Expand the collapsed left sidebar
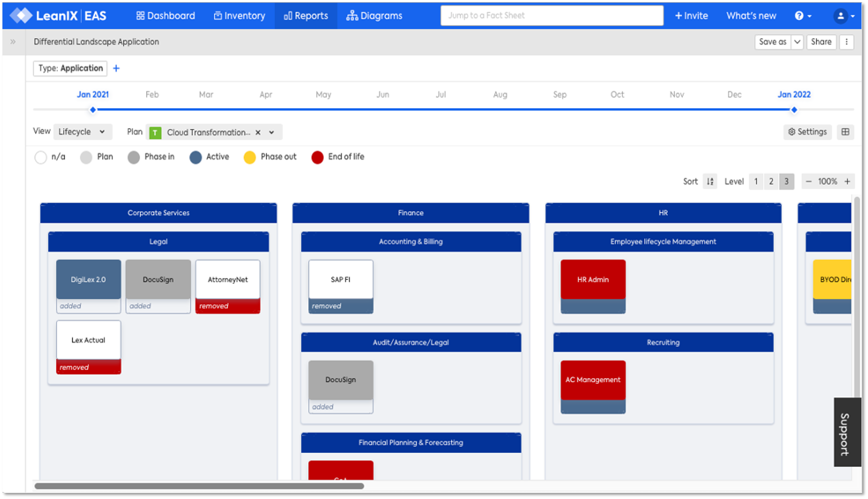 (13, 42)
